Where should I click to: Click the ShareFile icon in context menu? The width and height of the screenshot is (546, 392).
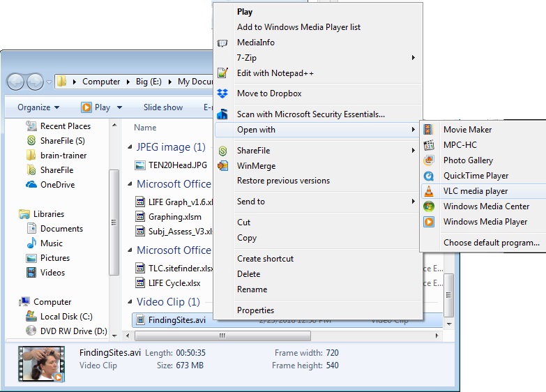coord(222,151)
